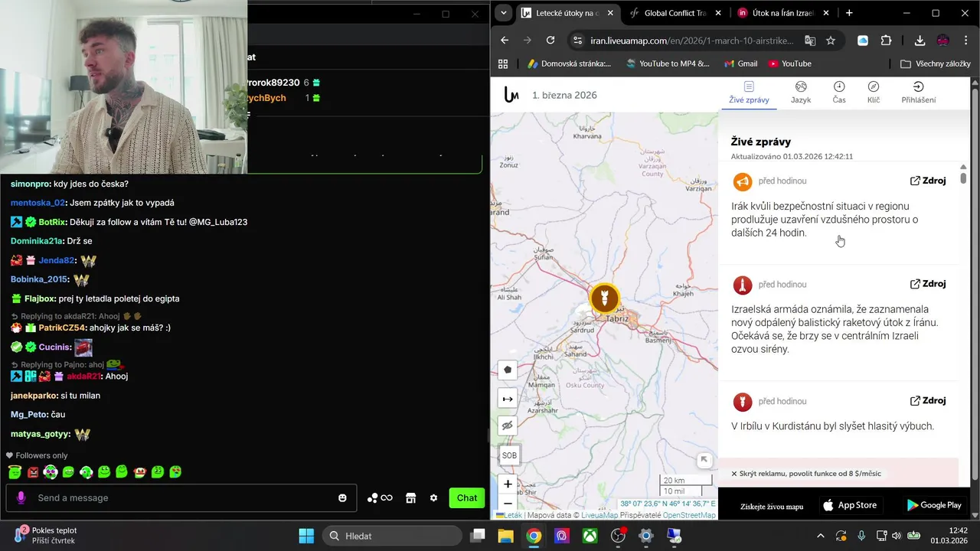
Task: Open the emoji picker in chat input
Action: click(x=342, y=498)
